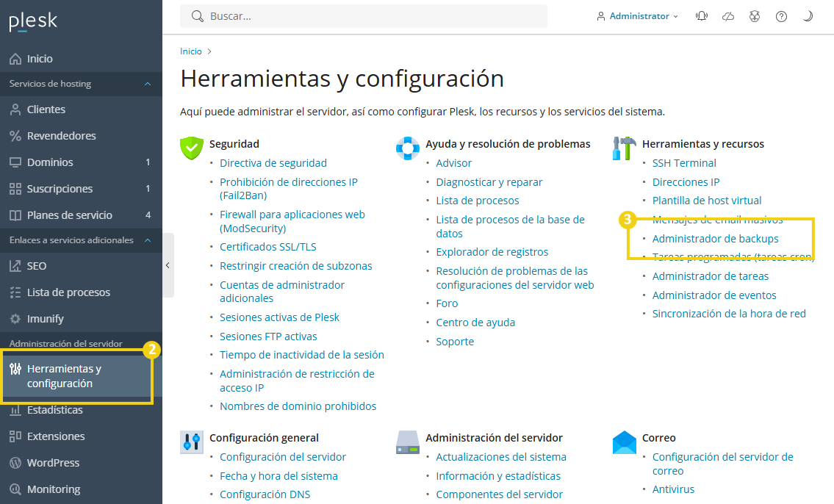Open WordPress from the sidebar
The image size is (834, 504).
[54, 462]
